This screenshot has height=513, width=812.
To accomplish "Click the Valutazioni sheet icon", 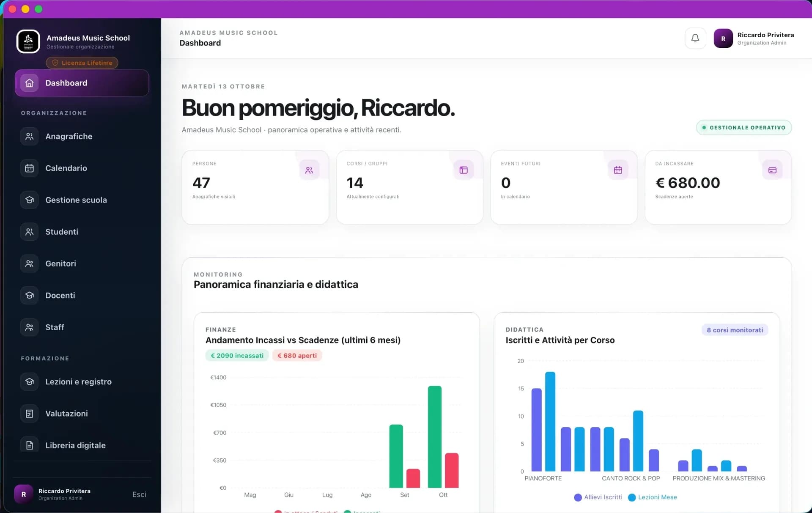I will (x=29, y=413).
